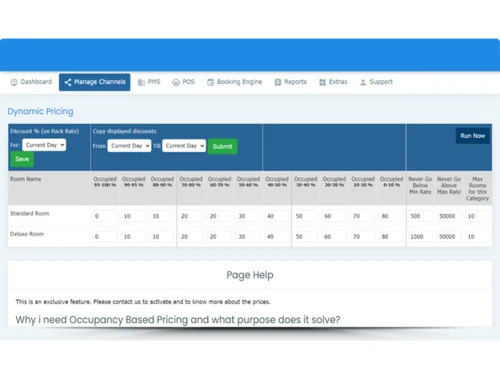Edit Deluxe Room Occupied 10-20% field
The image size is (500, 375).
pyautogui.click(x=363, y=237)
